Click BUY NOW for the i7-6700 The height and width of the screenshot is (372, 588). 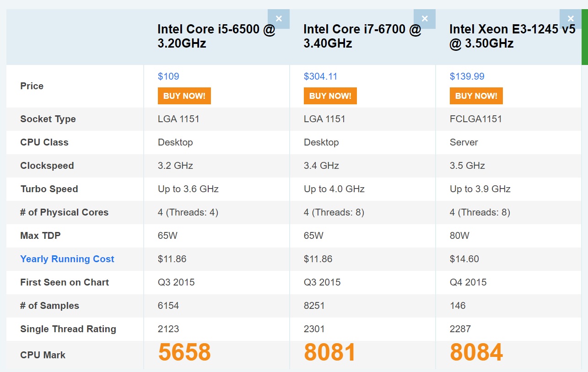(x=330, y=96)
